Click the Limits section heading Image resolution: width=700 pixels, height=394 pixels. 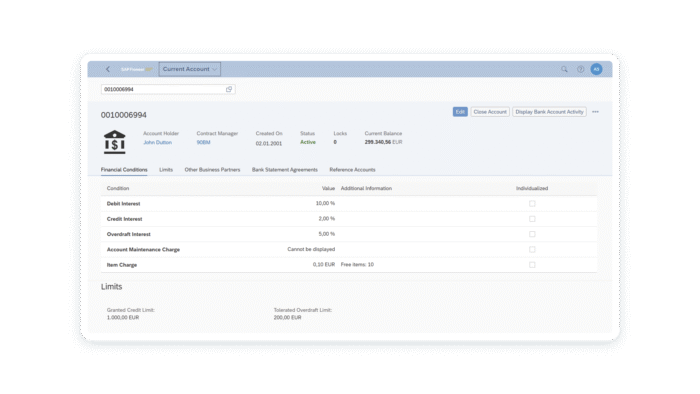(111, 286)
